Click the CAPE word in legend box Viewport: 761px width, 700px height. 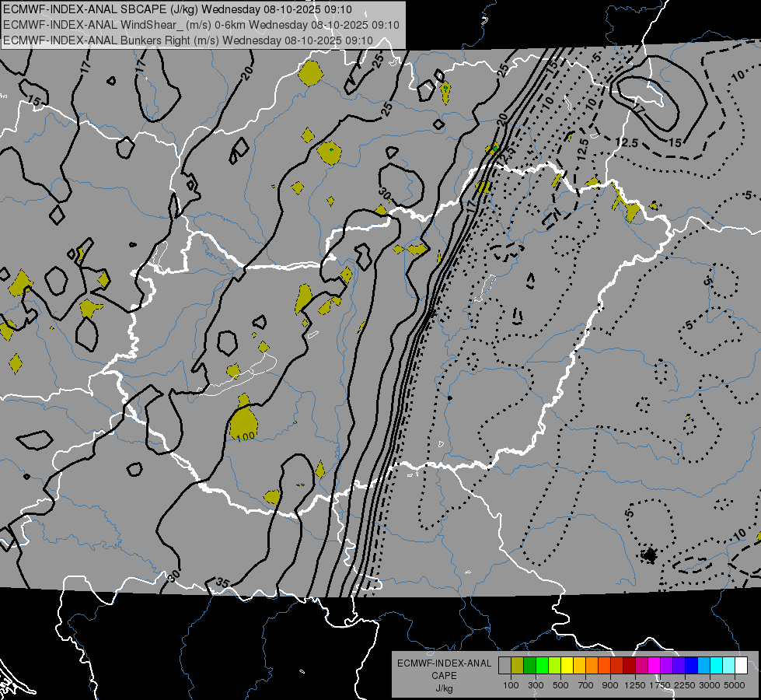[445, 675]
